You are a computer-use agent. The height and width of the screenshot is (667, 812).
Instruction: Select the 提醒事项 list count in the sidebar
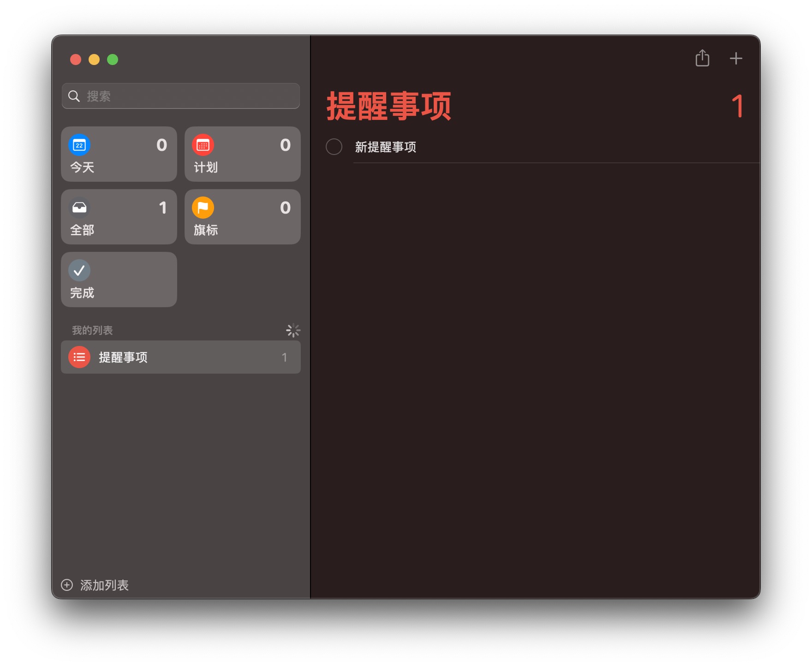tap(284, 357)
